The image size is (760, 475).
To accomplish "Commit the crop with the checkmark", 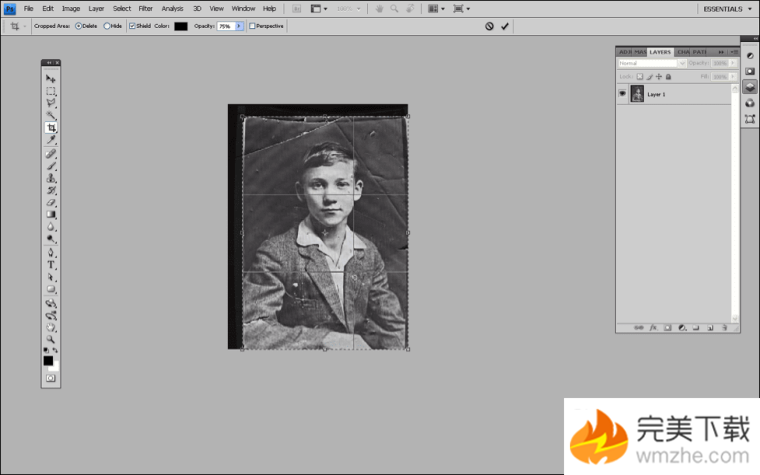I will tap(505, 26).
